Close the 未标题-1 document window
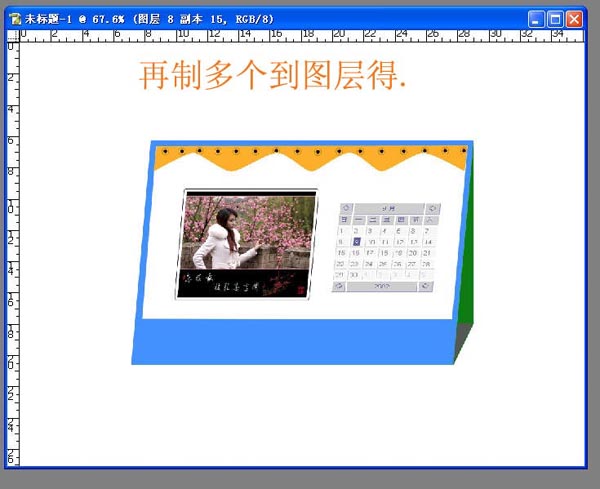Image resolution: width=600 pixels, height=489 pixels. (575, 18)
